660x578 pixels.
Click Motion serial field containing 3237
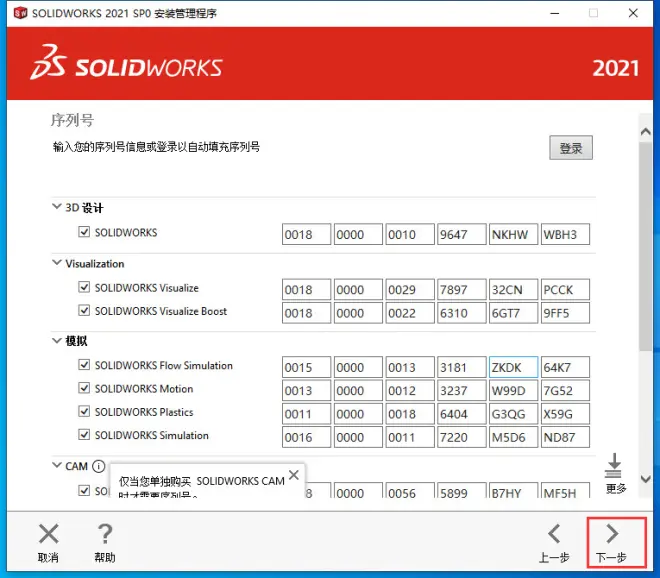click(x=462, y=390)
